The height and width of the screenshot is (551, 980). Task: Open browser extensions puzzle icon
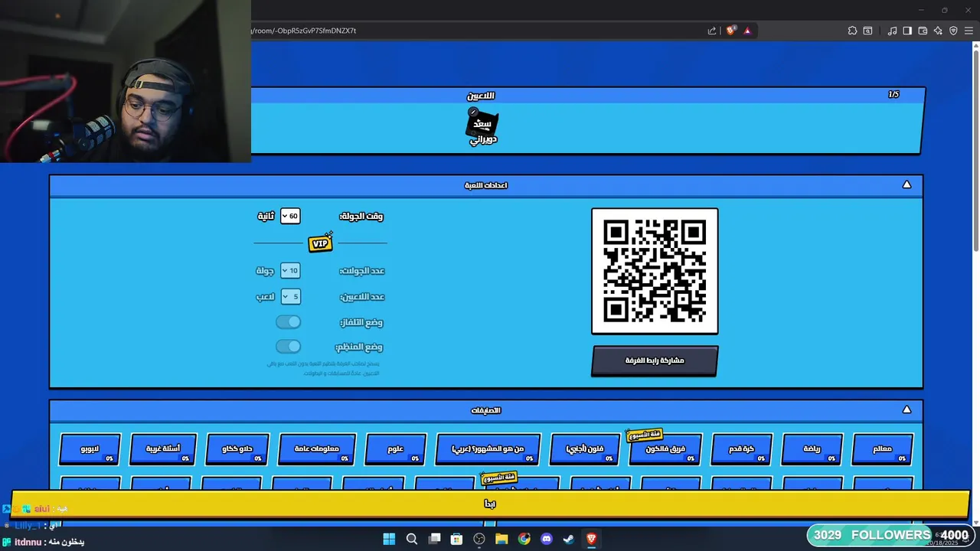(x=852, y=31)
